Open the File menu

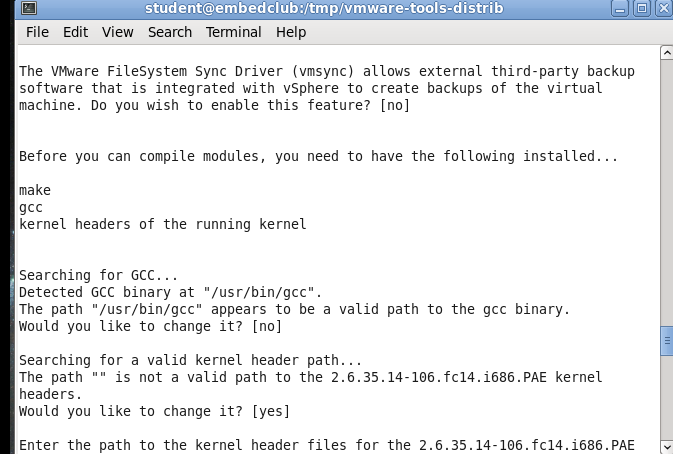tap(37, 32)
